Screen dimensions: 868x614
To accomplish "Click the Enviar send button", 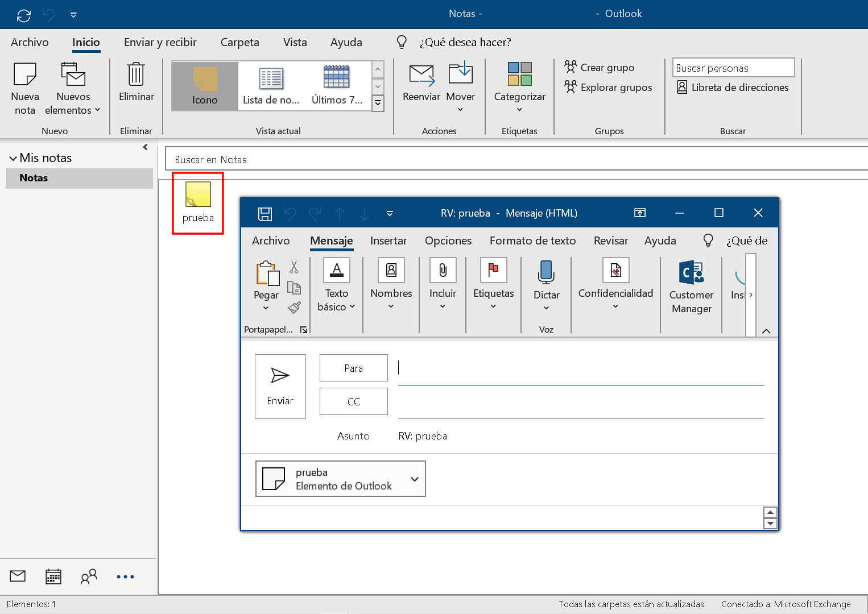I will (280, 387).
